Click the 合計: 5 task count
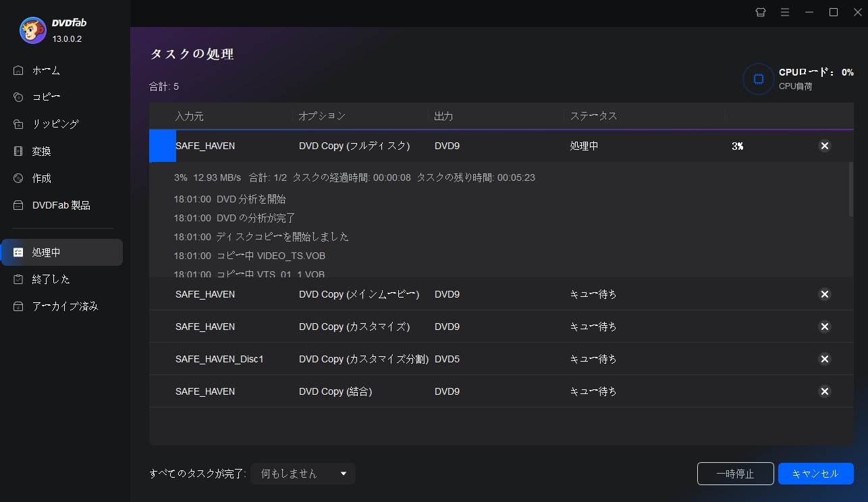868x502 pixels. point(164,86)
